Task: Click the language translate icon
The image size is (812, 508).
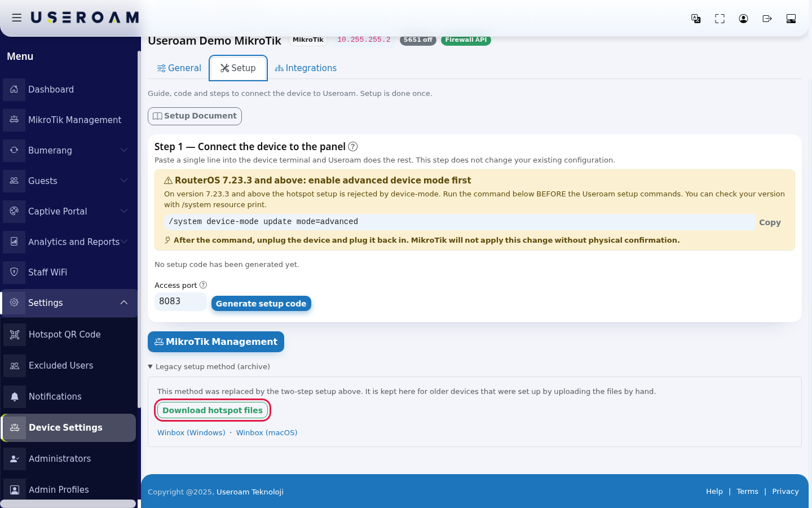Action: click(x=696, y=19)
